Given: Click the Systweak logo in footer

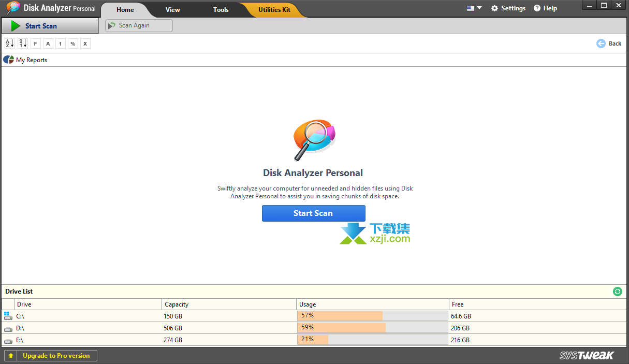Looking at the screenshot, I should [x=587, y=356].
